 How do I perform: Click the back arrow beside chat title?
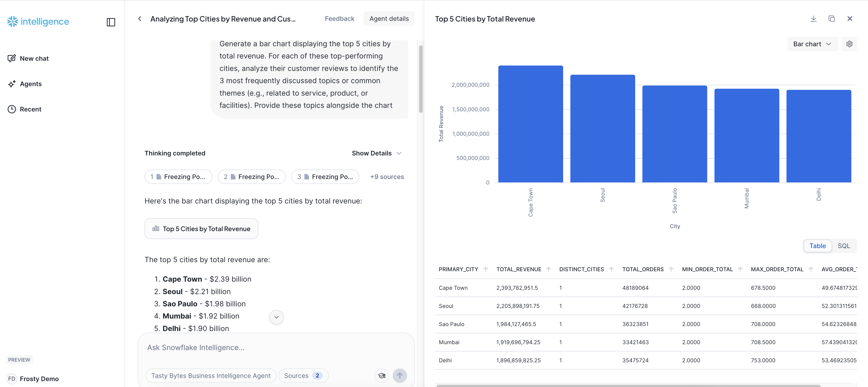140,19
